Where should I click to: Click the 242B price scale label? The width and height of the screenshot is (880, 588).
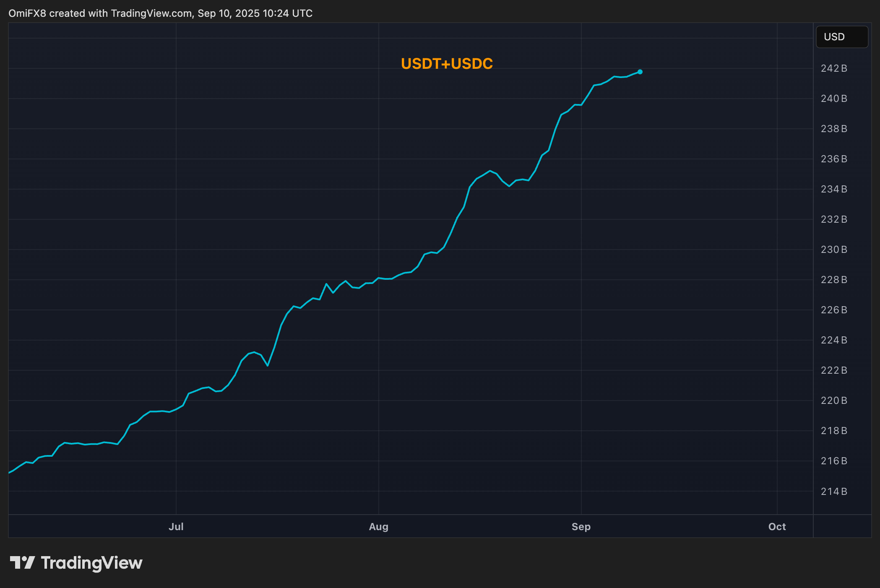[834, 68]
